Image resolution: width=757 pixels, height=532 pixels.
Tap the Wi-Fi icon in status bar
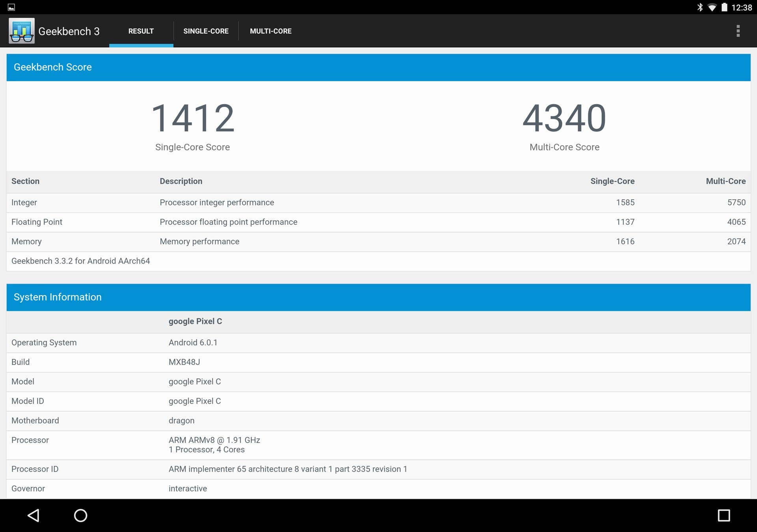pyautogui.click(x=713, y=7)
